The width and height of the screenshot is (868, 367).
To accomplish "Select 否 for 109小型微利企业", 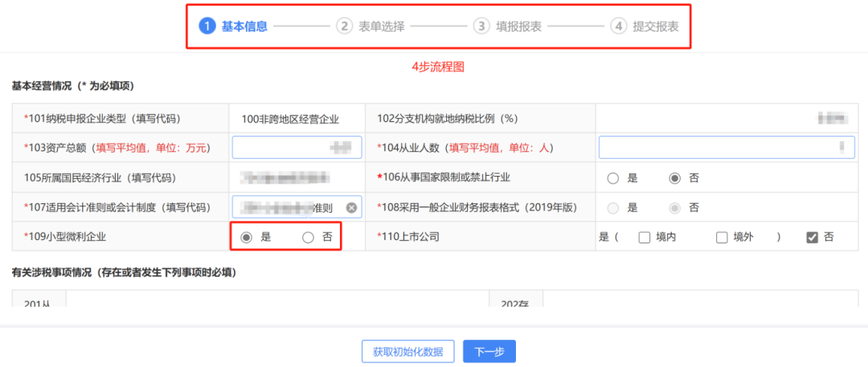I will tap(308, 237).
